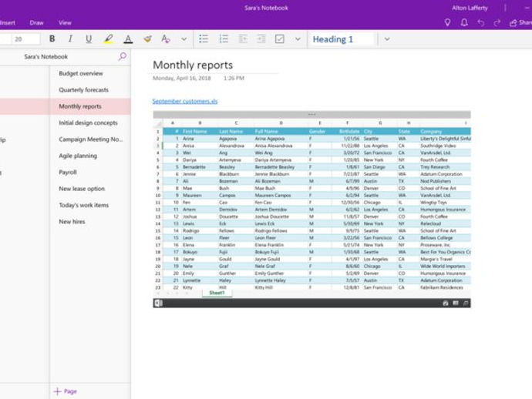Screen dimensions: 532x399
Task: Click the page date Monday, April 16, 2018
Action: (181, 79)
